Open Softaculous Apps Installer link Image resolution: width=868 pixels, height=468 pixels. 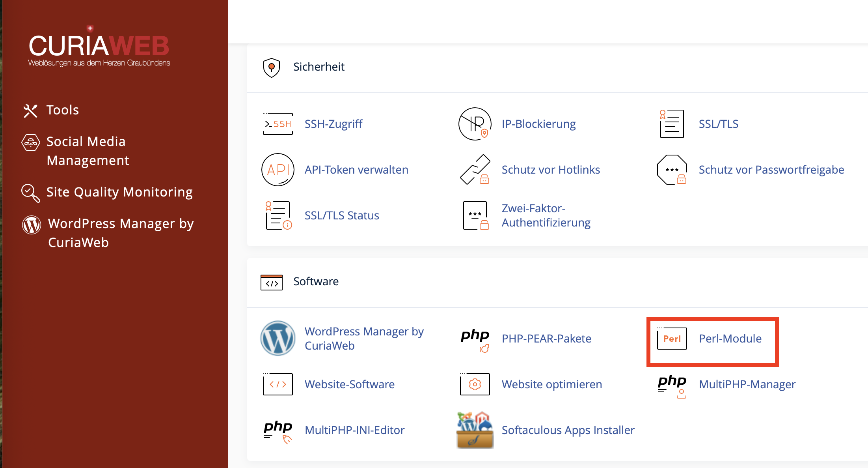[x=568, y=430]
